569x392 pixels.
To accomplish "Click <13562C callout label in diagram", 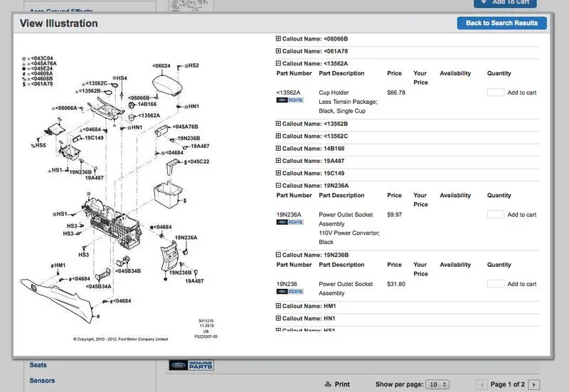I will (96, 83).
